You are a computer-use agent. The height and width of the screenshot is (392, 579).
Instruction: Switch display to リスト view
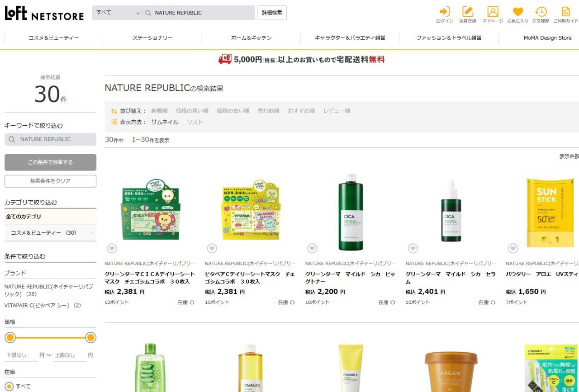point(195,122)
